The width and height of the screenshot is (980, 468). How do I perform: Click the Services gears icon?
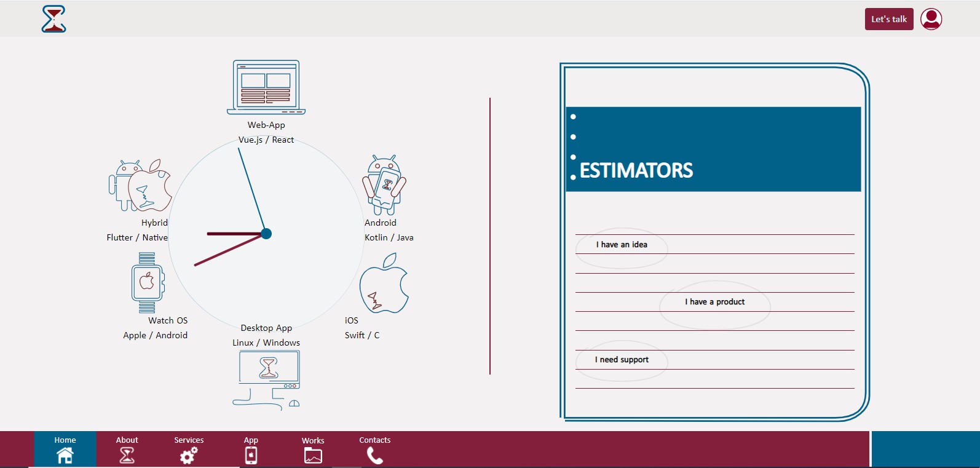pyautogui.click(x=189, y=455)
